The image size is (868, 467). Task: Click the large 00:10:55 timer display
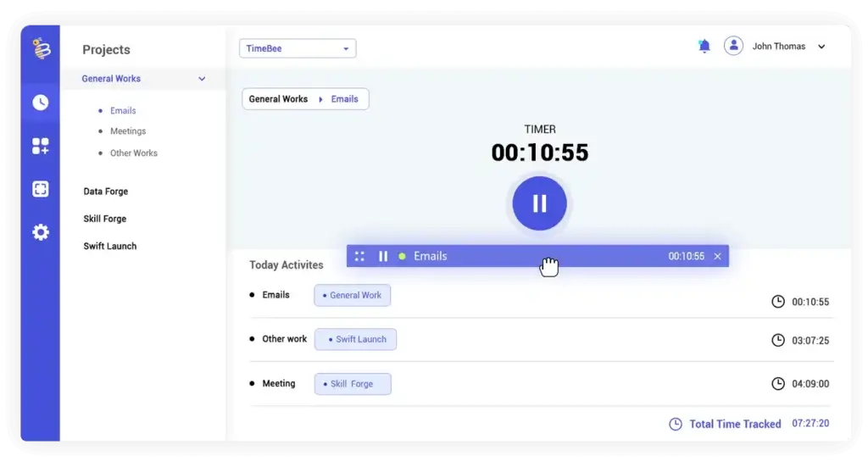[x=540, y=153]
